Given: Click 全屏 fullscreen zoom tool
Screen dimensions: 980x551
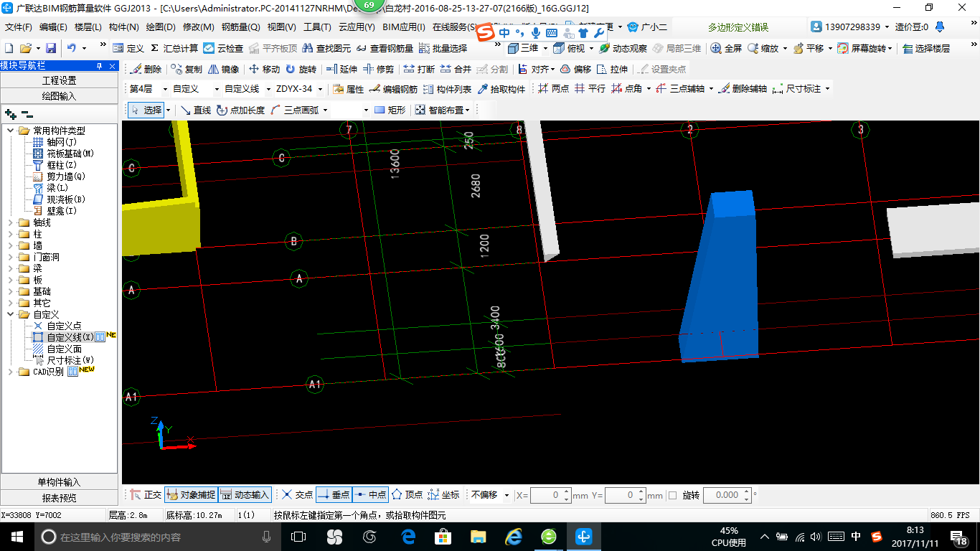Looking at the screenshot, I should pos(726,48).
